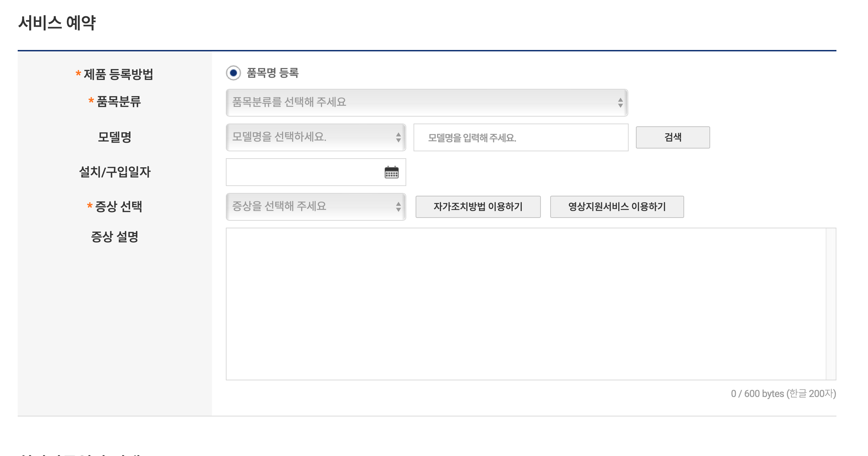The image size is (868, 456).
Task: Click the up-down arrows on 품목분류 select
Action: [x=620, y=102]
